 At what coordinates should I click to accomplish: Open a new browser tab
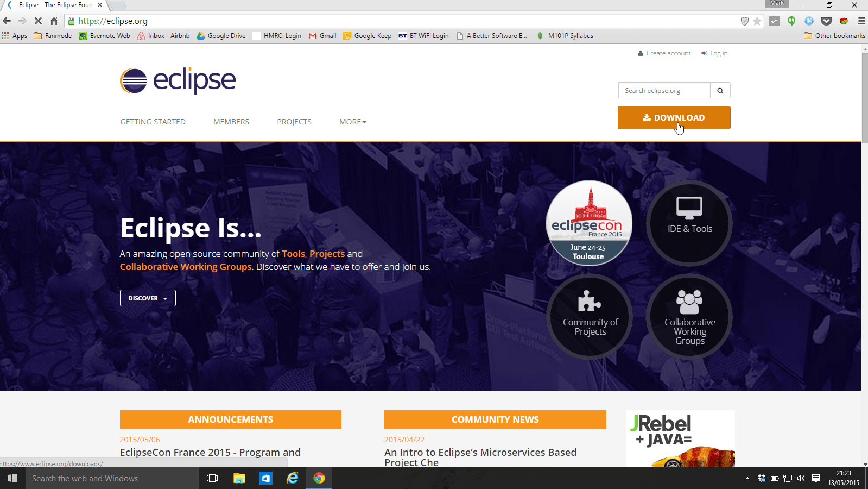[x=117, y=5]
